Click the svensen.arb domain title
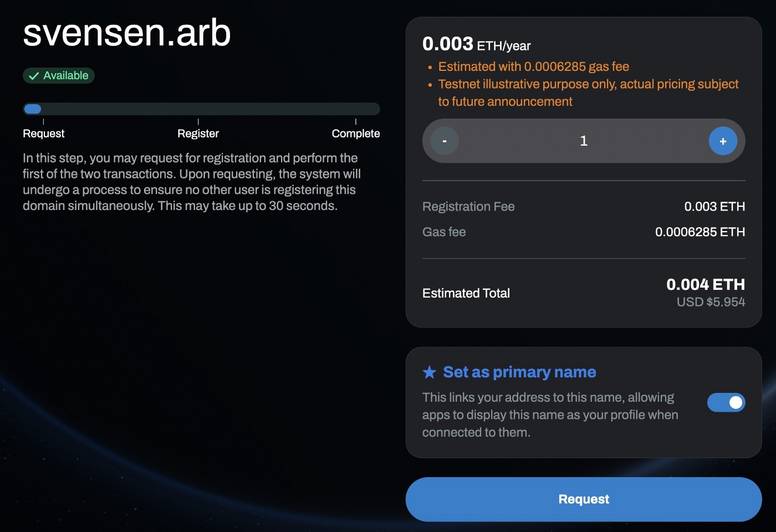776x532 pixels. point(127,32)
